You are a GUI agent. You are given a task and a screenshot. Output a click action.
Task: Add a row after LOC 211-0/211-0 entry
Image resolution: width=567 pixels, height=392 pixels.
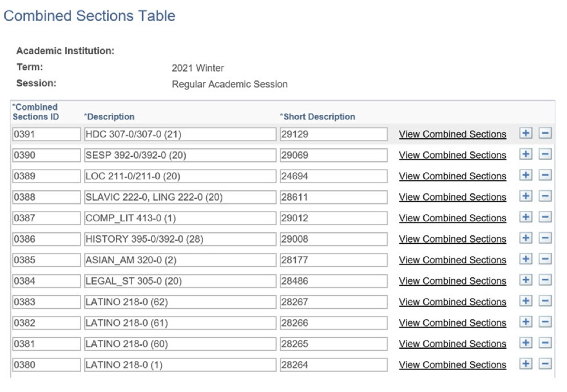tap(526, 176)
